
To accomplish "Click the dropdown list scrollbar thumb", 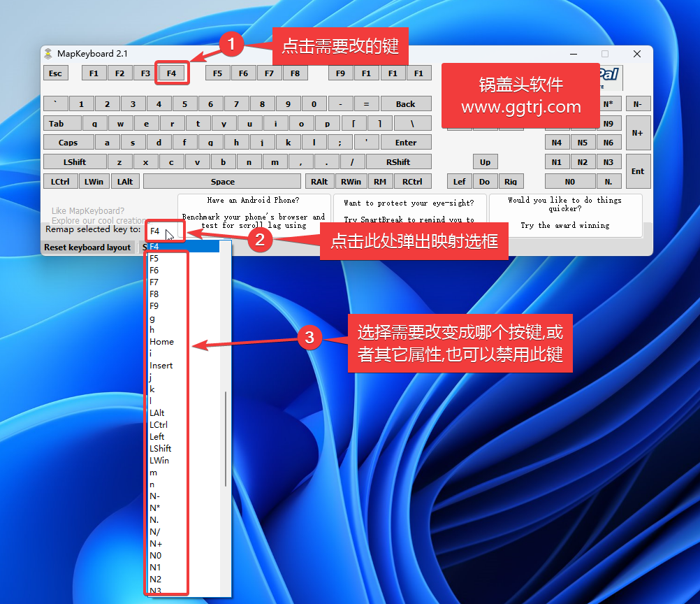I will point(226,439).
